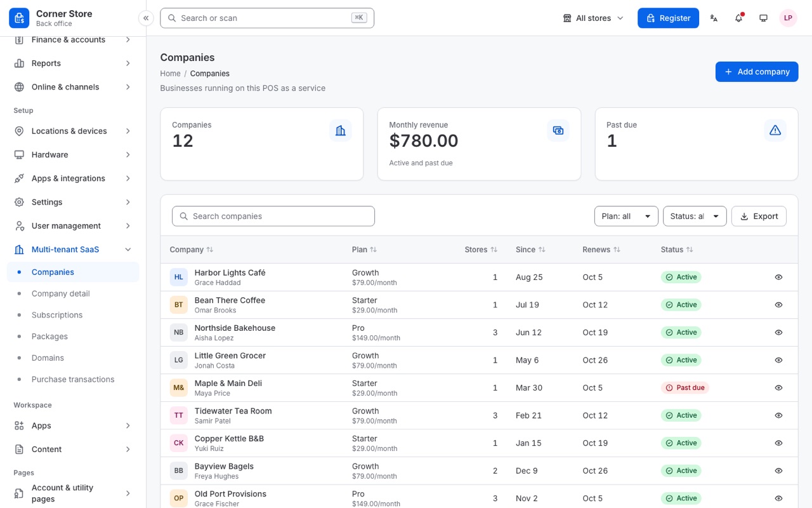Sort table by Stores column
Screen dimensions: 812x508
(x=481, y=250)
